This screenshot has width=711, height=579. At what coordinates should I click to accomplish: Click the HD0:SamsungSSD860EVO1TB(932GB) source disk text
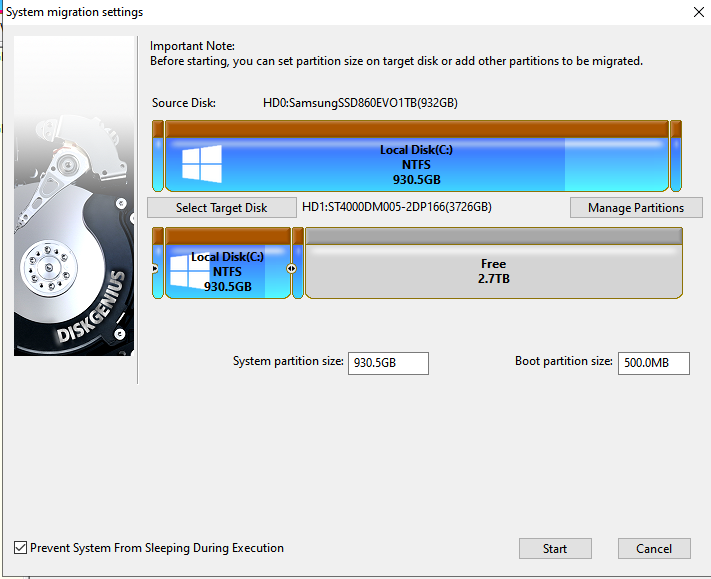(x=360, y=103)
